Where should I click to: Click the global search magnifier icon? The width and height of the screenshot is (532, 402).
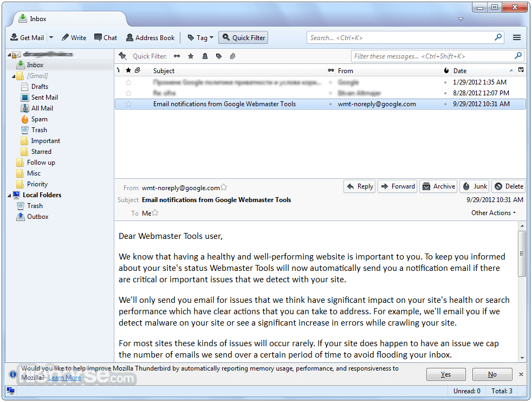(x=498, y=37)
